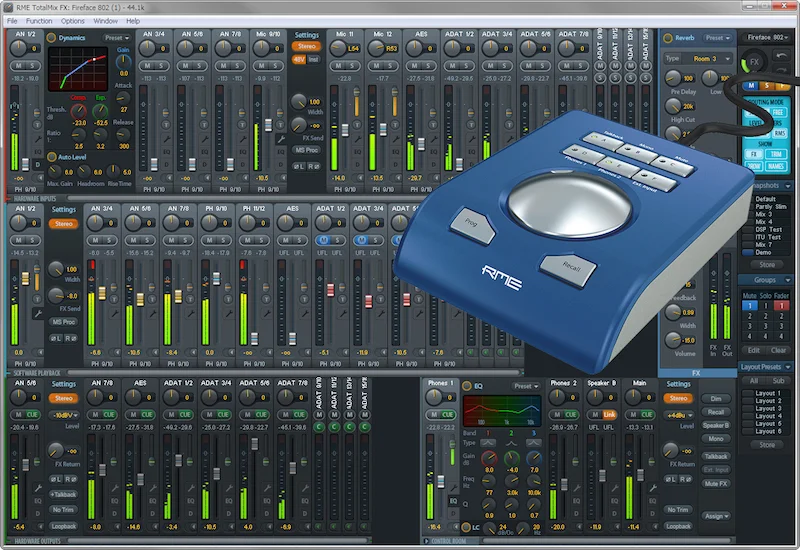Click the undo arrow below Fireface 802
Image resolution: width=800 pixels, height=550 pixels.
(781, 55)
